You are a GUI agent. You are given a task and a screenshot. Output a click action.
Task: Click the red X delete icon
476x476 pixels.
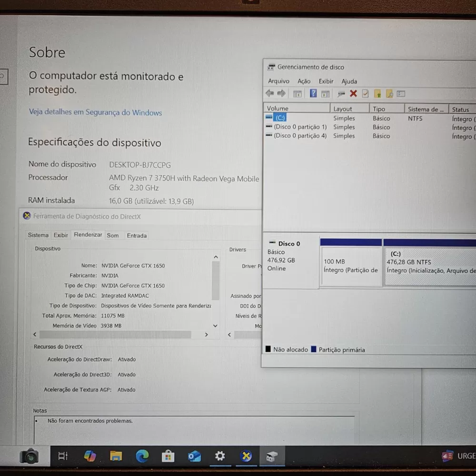353,93
